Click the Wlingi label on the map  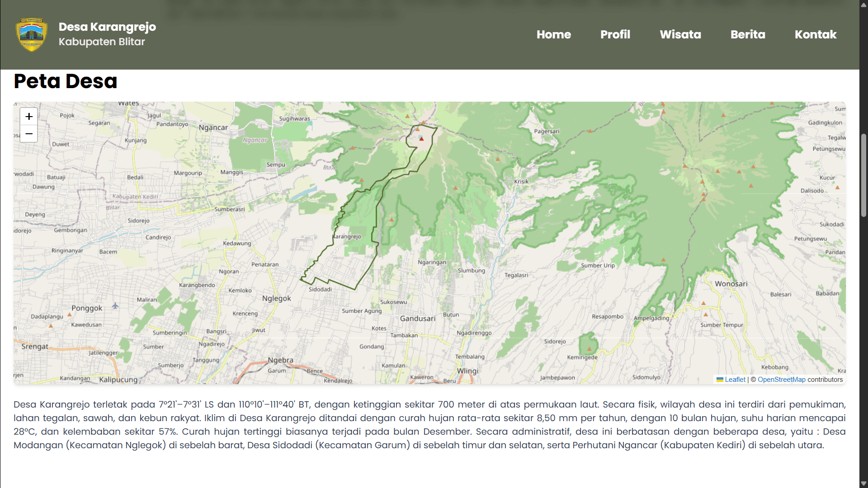point(467,371)
